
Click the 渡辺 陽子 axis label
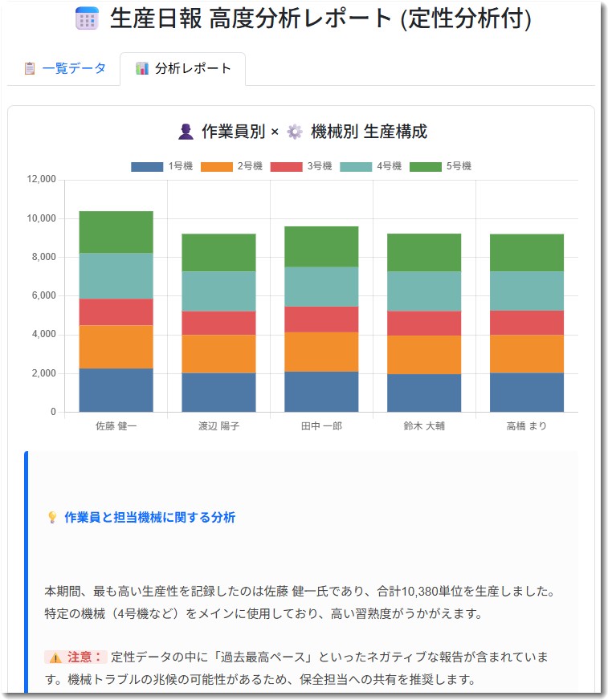[x=219, y=426]
